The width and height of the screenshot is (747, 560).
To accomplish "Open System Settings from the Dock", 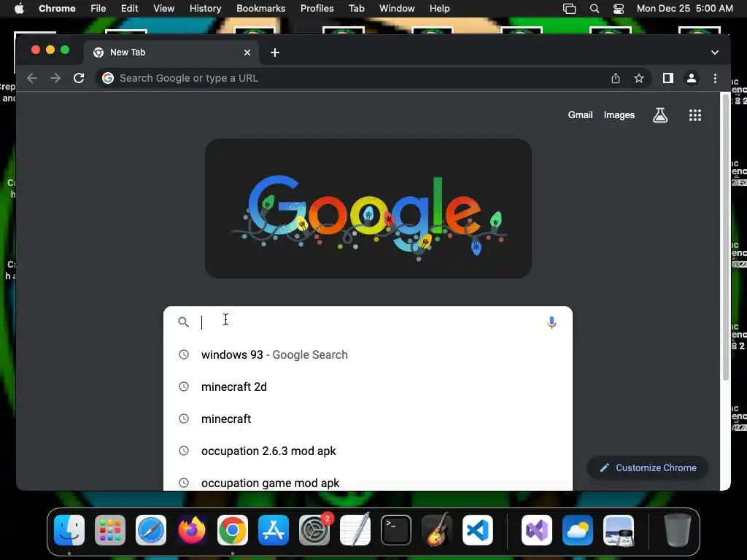I will [x=314, y=530].
